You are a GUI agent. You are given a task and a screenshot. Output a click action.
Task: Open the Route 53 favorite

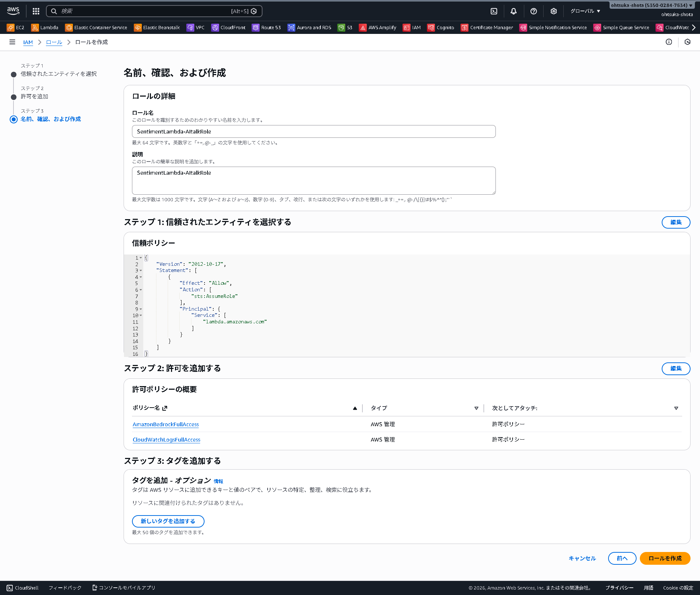point(266,27)
